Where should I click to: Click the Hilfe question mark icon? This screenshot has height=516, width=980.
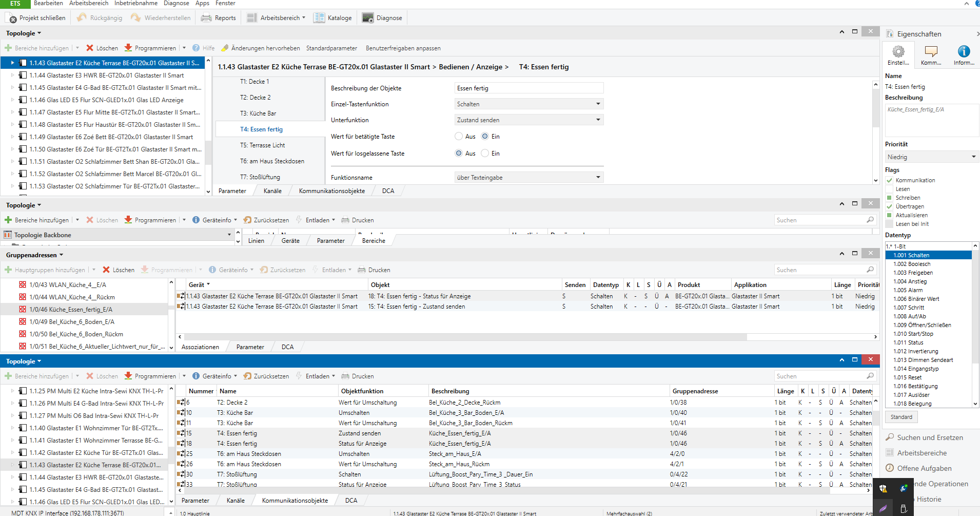pyautogui.click(x=196, y=48)
